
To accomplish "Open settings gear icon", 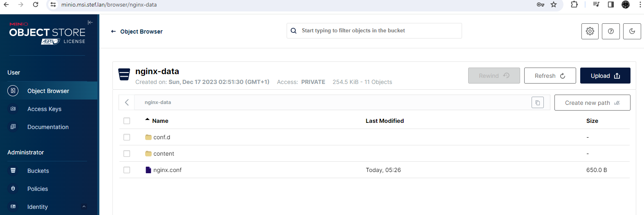I will [590, 31].
